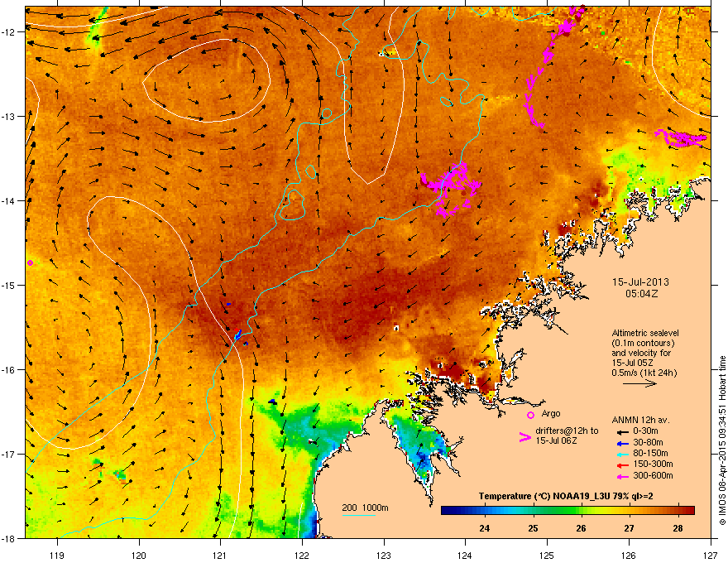Image resolution: width=728 pixels, height=563 pixels.
Task: Click the 15-Jul-2013 date label
Action: [x=640, y=282]
